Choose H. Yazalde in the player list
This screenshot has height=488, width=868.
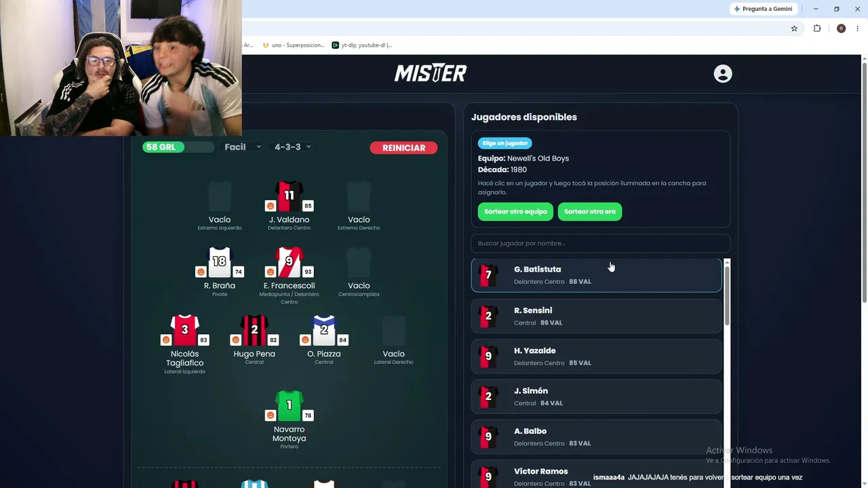596,357
